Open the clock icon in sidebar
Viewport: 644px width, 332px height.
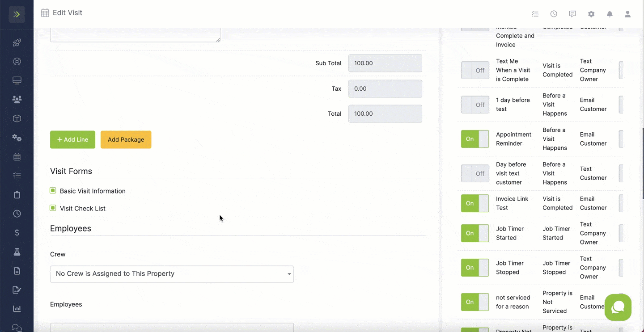pyautogui.click(x=17, y=214)
